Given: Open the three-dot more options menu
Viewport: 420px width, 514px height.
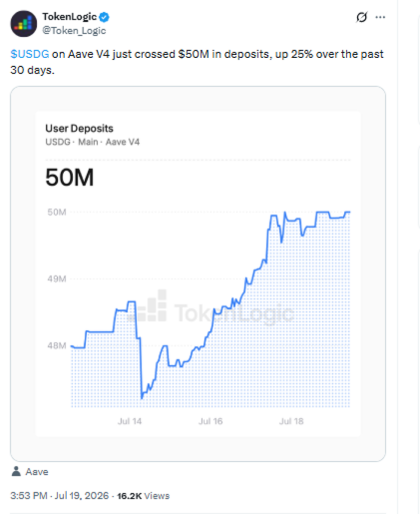Looking at the screenshot, I should [380, 17].
